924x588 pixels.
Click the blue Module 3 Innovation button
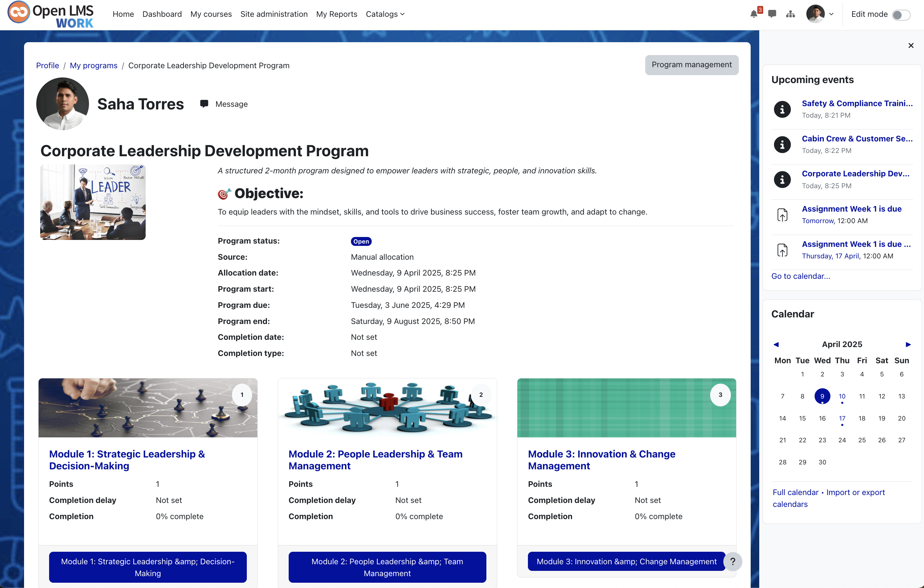coord(626,562)
